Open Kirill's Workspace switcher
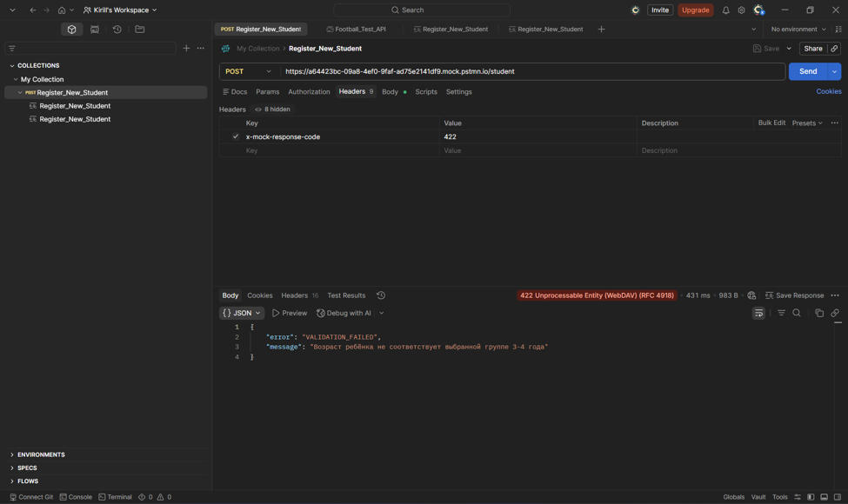 tap(120, 10)
